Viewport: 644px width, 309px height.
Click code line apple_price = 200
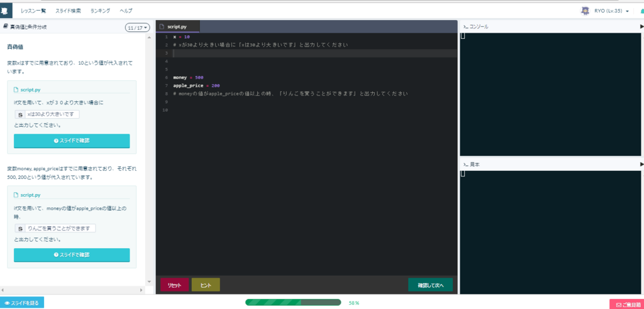pos(196,86)
